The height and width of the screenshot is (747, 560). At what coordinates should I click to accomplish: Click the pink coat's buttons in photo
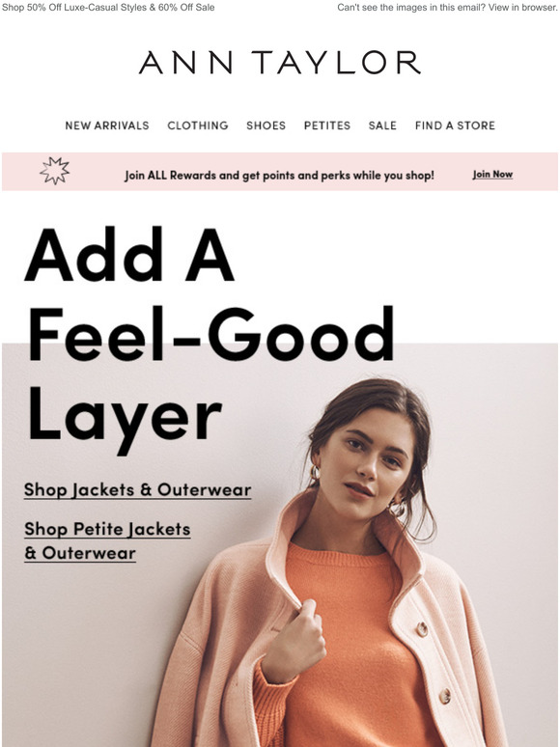(434, 662)
